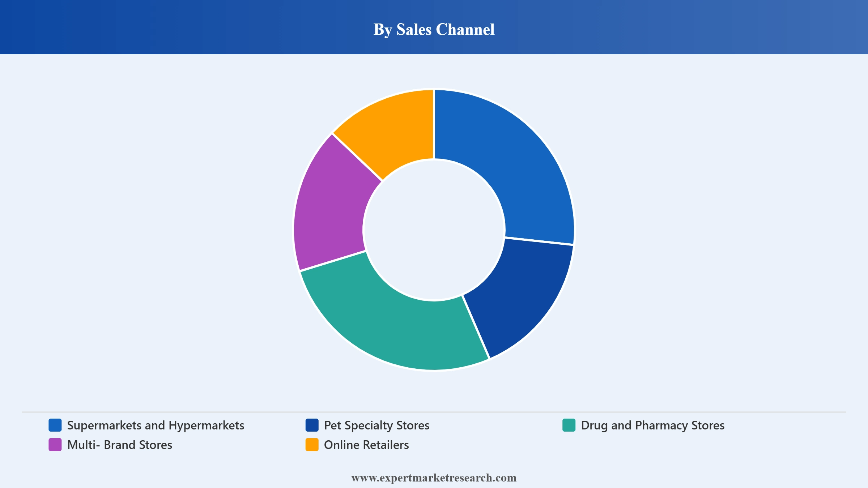The width and height of the screenshot is (868, 488).
Task: Click the orange Online Retailers legend swatch
Action: click(312, 445)
